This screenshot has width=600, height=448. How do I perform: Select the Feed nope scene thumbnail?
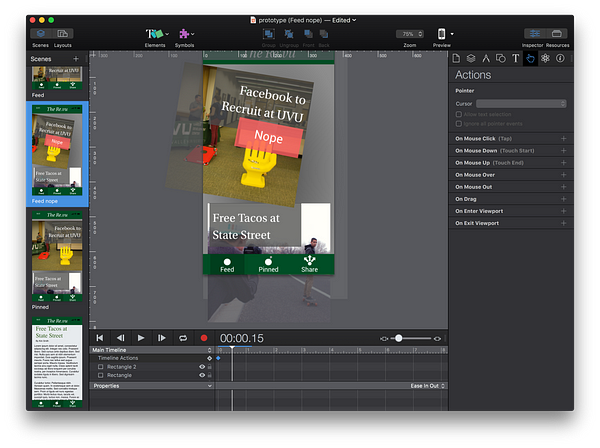pyautogui.click(x=57, y=150)
